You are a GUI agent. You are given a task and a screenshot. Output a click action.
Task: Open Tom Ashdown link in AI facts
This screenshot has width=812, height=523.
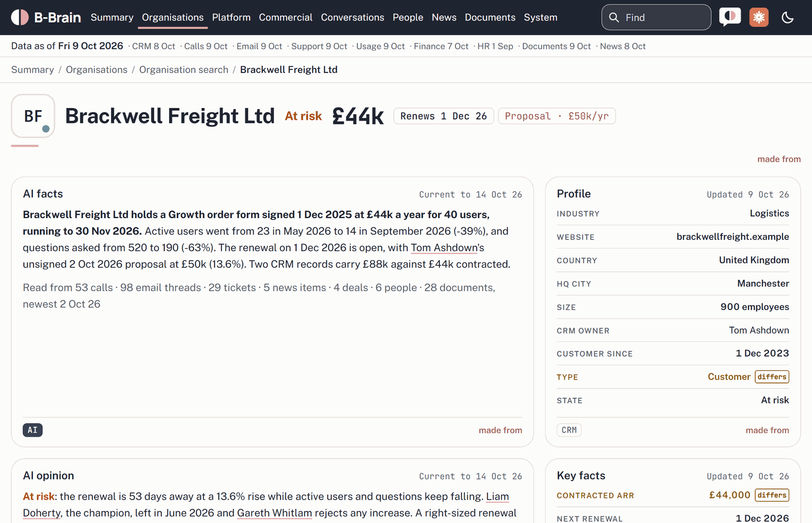(444, 248)
